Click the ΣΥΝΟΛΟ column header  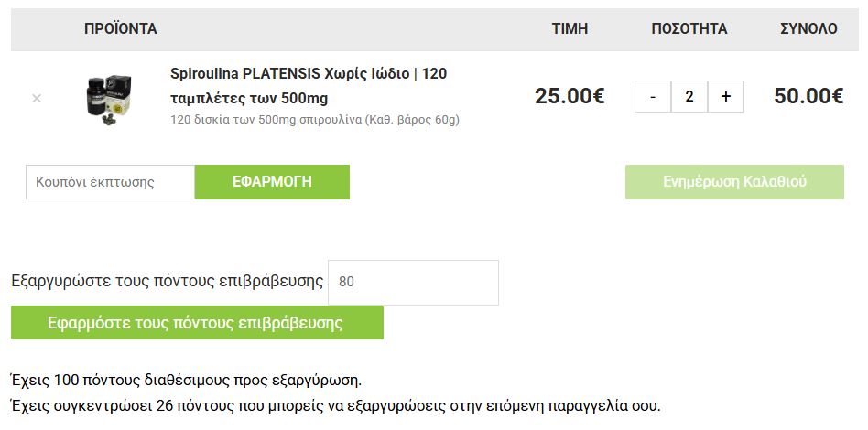click(808, 29)
